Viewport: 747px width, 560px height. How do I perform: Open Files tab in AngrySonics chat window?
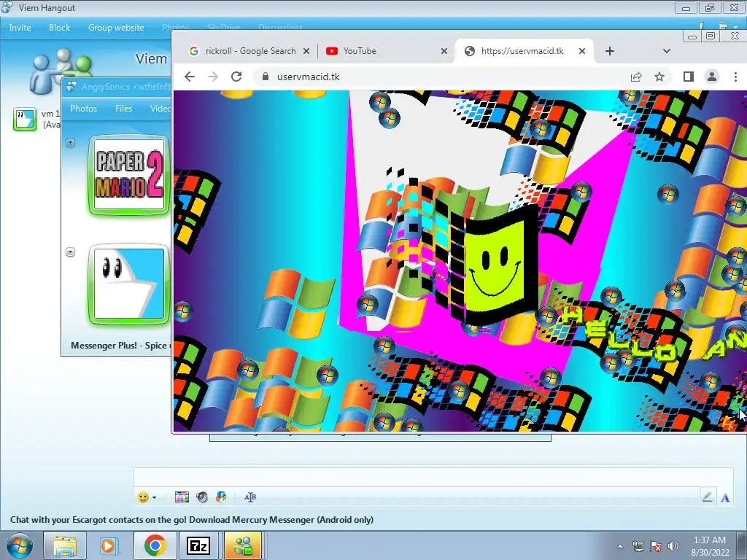[x=123, y=109]
